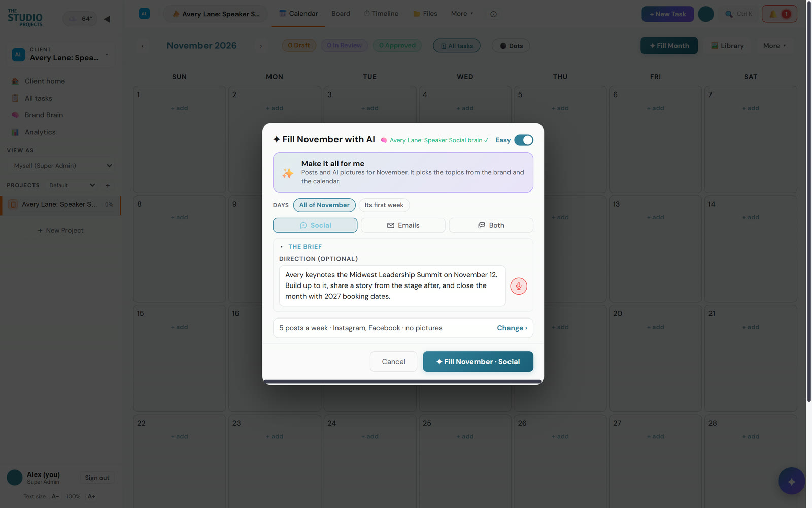This screenshot has width=812, height=508.
Task: Collapse The Brief section
Action: pos(301,247)
